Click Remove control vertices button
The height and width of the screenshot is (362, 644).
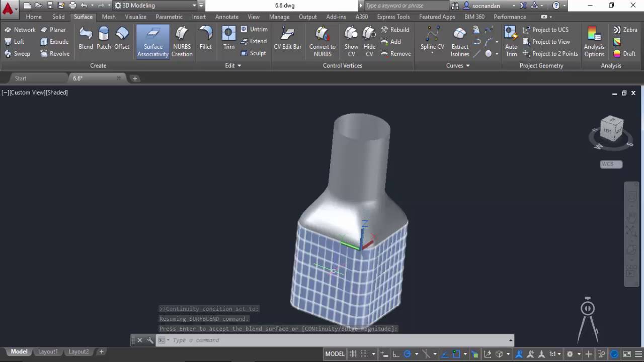[x=396, y=54]
